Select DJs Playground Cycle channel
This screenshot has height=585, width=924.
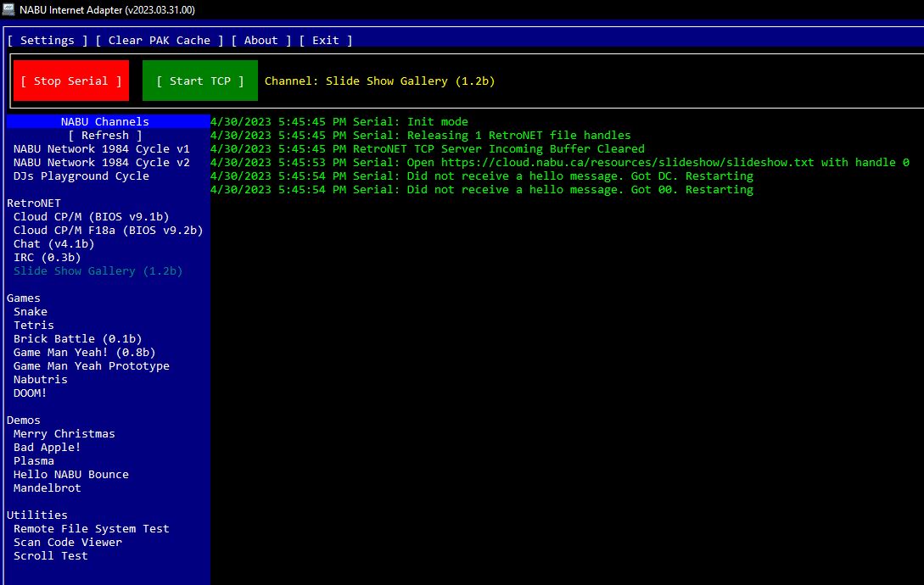[81, 175]
